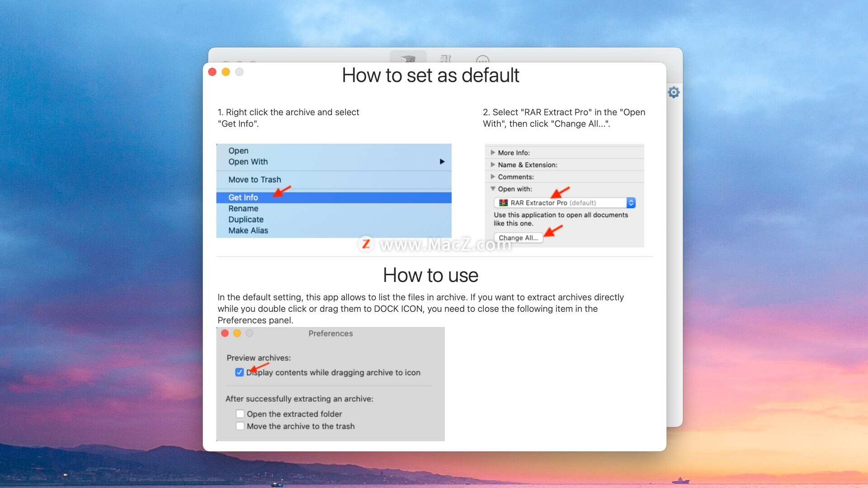Expand the Name & Extension section triangle
The image size is (868, 488).
pos(493,164)
